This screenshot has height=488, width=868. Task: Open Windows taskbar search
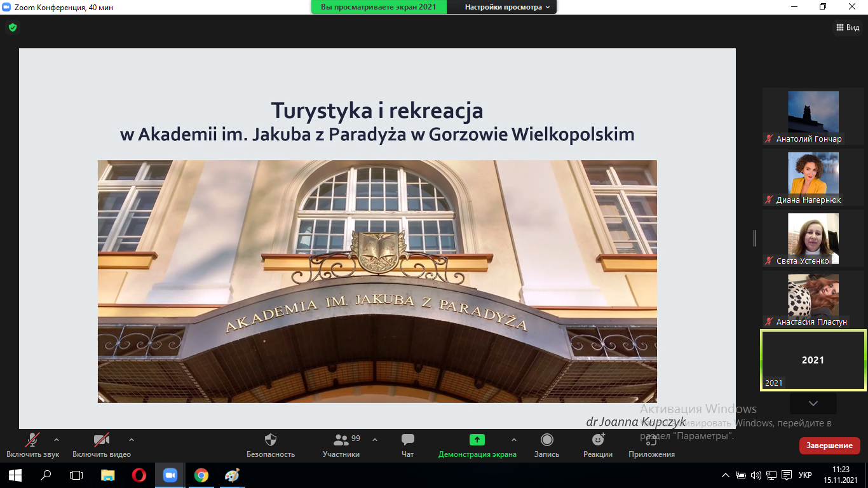[x=46, y=475]
